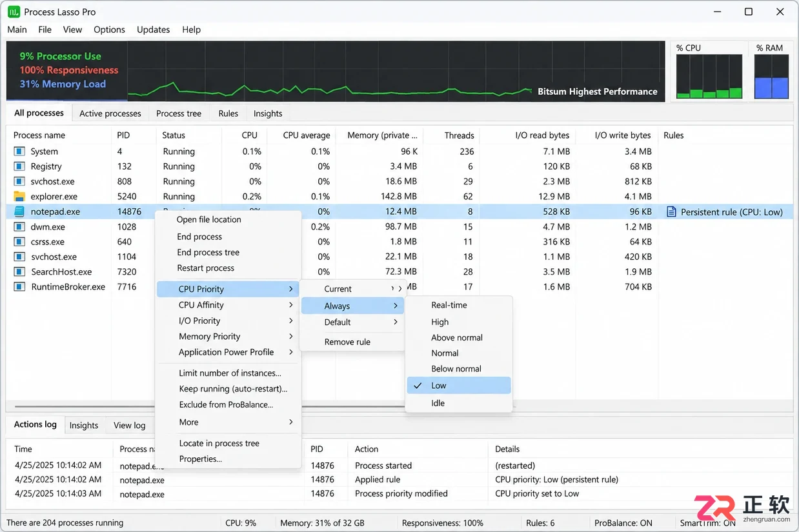The image size is (799, 532).
Task: Expand the More submenu
Action: pos(227,422)
